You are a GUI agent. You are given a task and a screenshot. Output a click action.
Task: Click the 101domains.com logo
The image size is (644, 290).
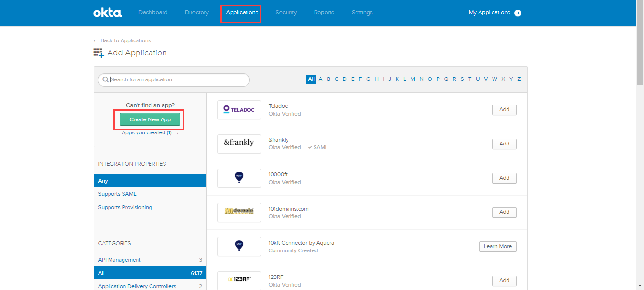click(x=239, y=212)
